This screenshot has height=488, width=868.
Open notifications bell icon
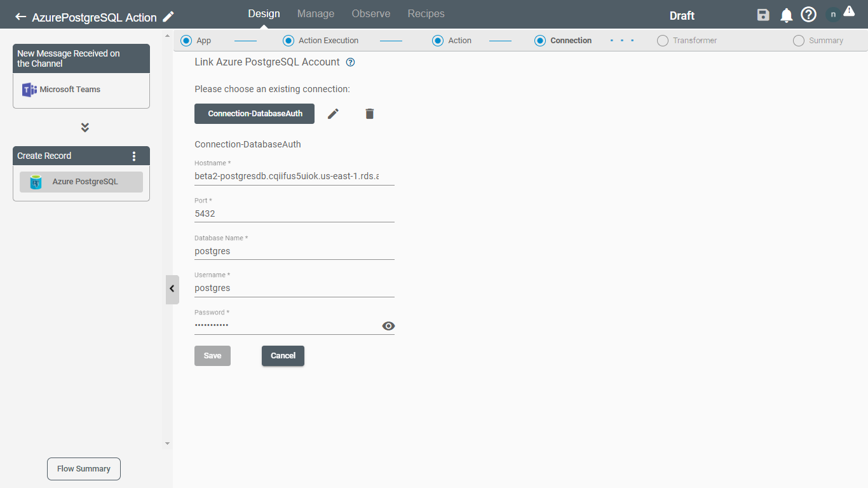(787, 15)
